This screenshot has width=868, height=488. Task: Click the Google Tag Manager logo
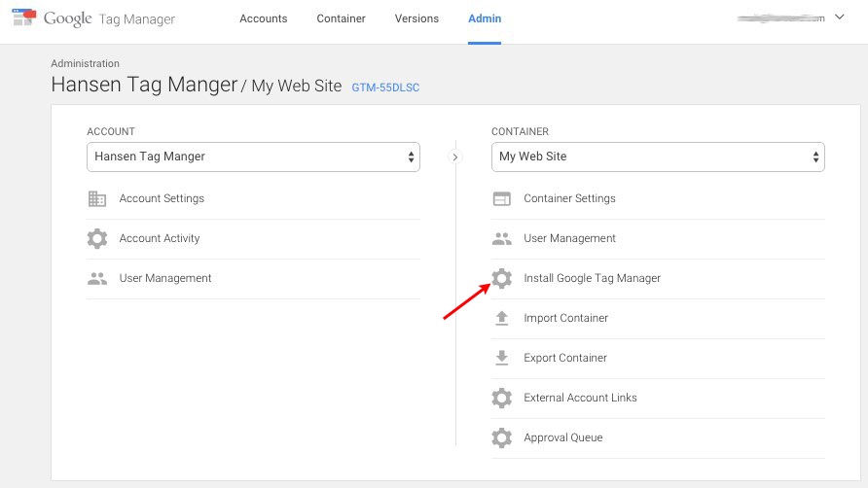tap(94, 18)
